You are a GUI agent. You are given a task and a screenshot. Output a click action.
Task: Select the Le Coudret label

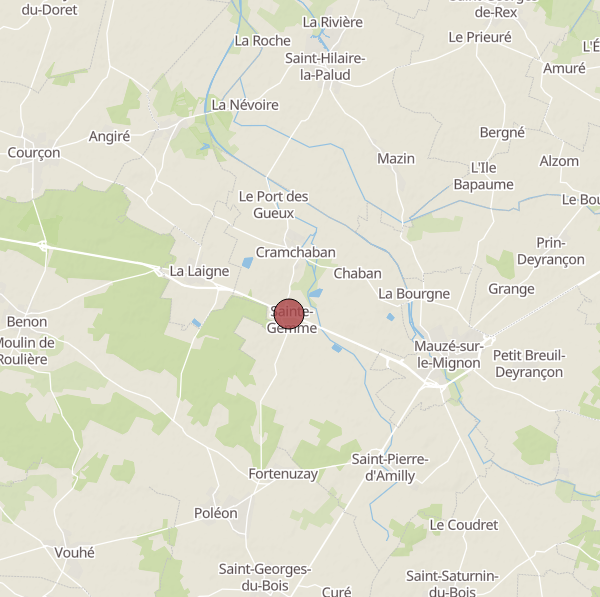tap(464, 525)
